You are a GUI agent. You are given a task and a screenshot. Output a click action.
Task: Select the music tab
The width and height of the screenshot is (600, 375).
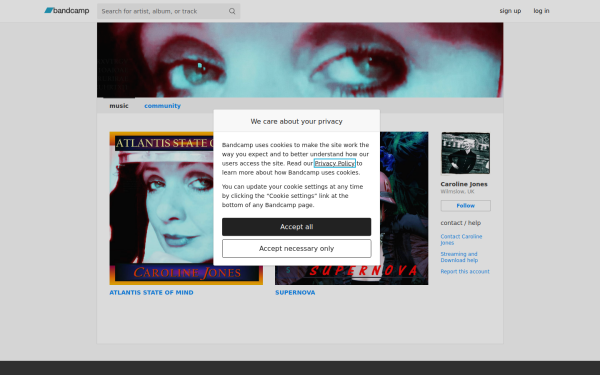coord(119,106)
